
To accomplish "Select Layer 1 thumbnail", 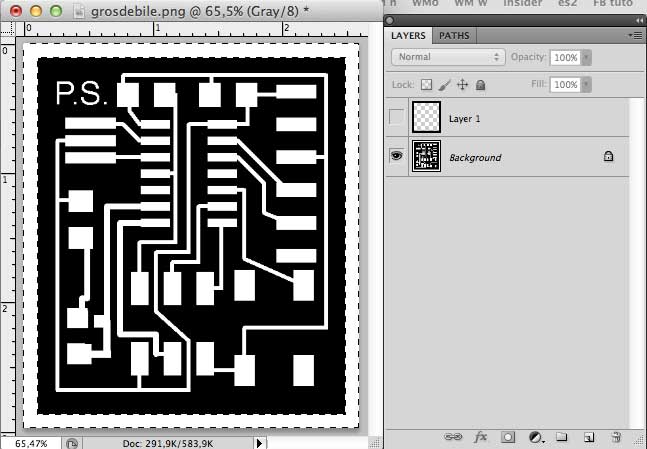I will click(x=426, y=117).
